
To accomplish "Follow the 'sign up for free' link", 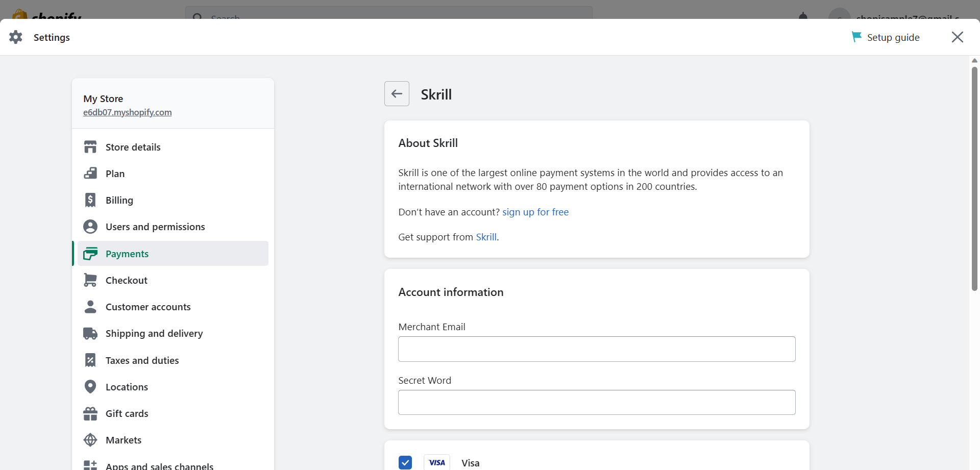I will click(x=535, y=212).
